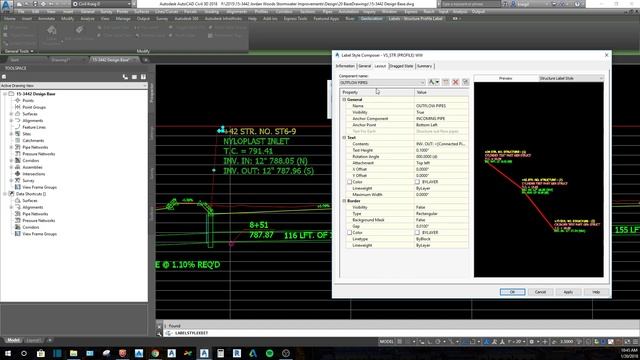The image size is (640, 360).
Task: Switch to the Information tab
Action: [345, 66]
